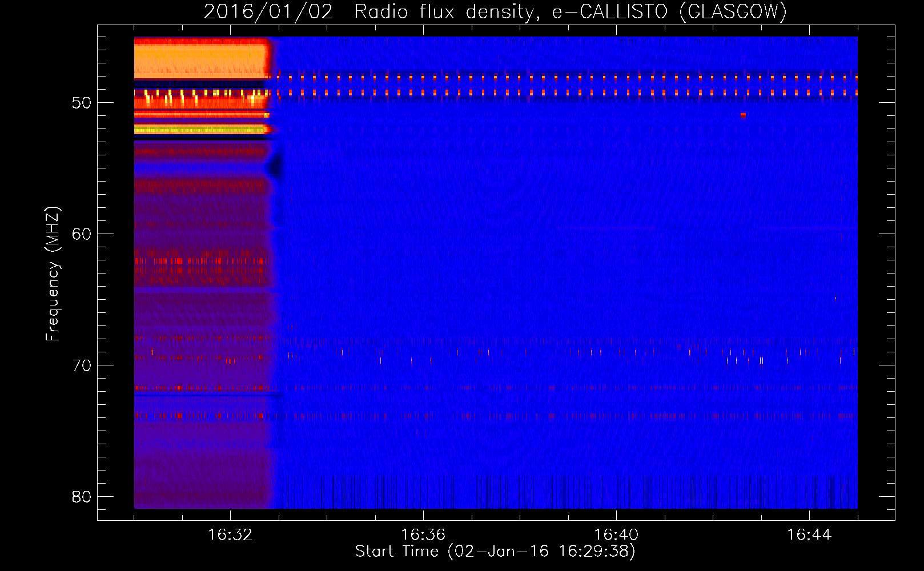Click the 60 MHz frequency tick label
The image size is (924, 571).
(82, 234)
